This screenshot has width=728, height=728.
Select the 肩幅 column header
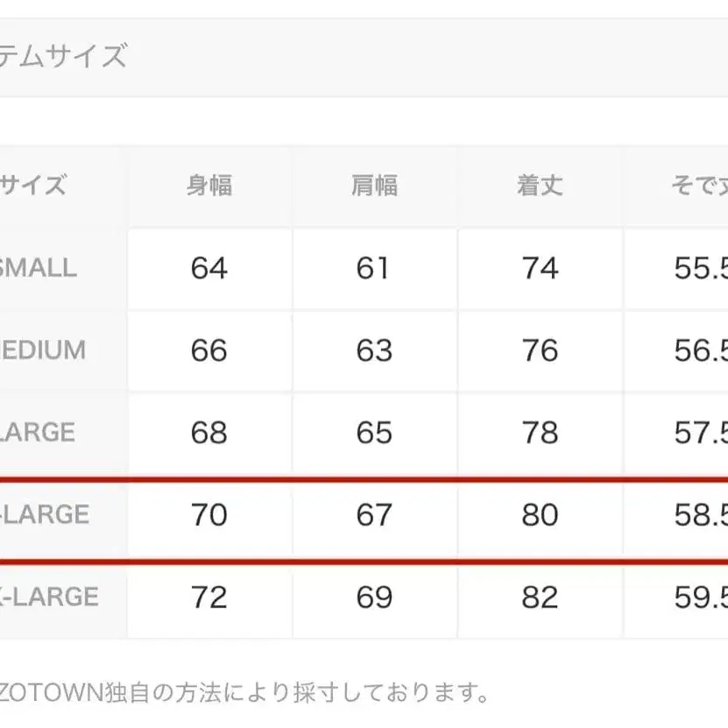(x=374, y=186)
